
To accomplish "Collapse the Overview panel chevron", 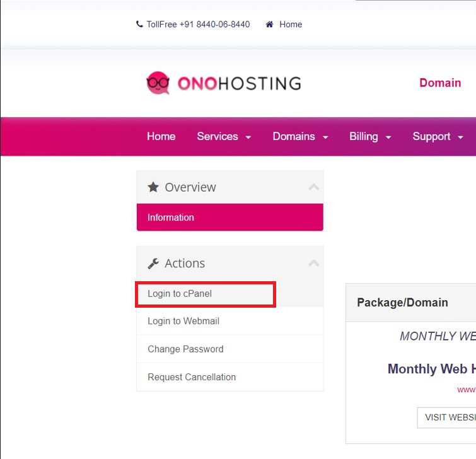I will (x=313, y=187).
